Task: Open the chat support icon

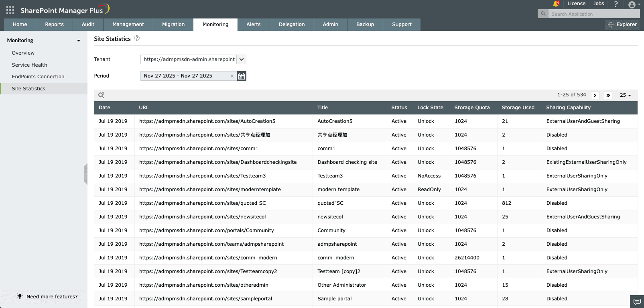Action: click(x=637, y=301)
